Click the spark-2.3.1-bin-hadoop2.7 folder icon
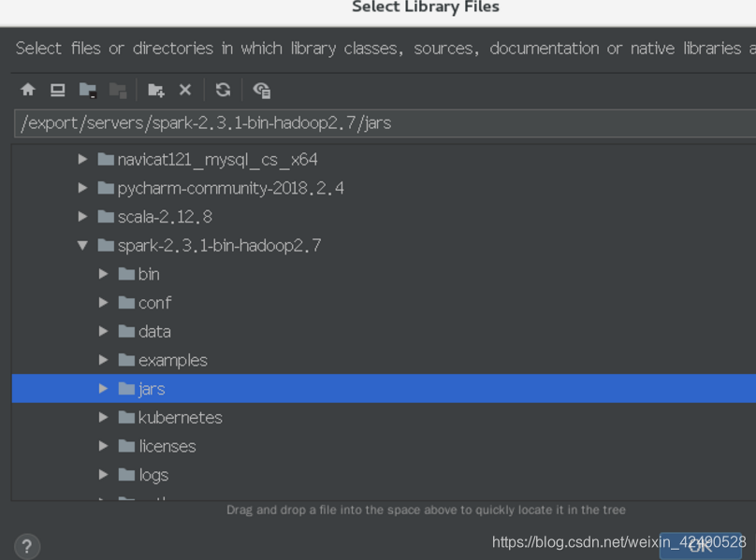 tap(106, 245)
